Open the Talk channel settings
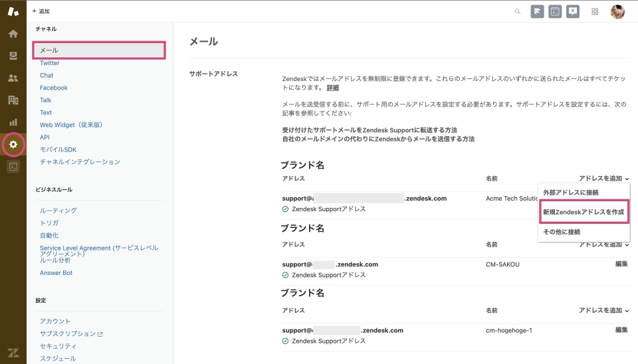Screen dimensions: 638x364 coord(46,100)
